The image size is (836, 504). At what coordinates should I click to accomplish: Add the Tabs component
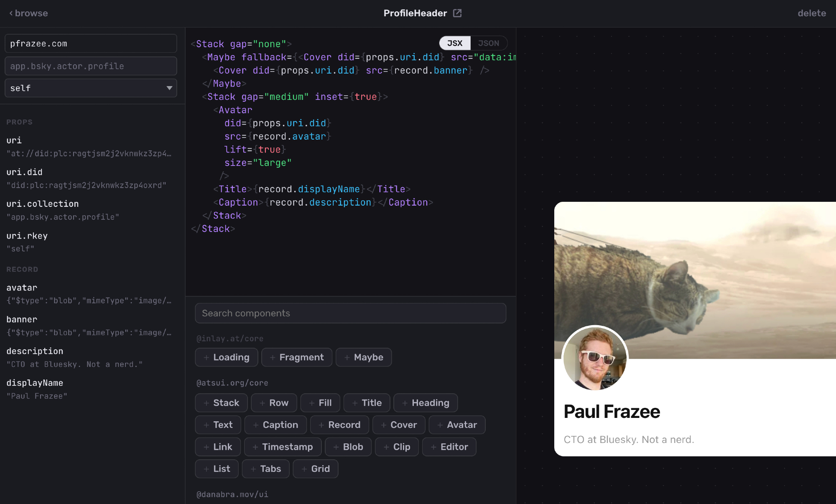[x=265, y=469]
